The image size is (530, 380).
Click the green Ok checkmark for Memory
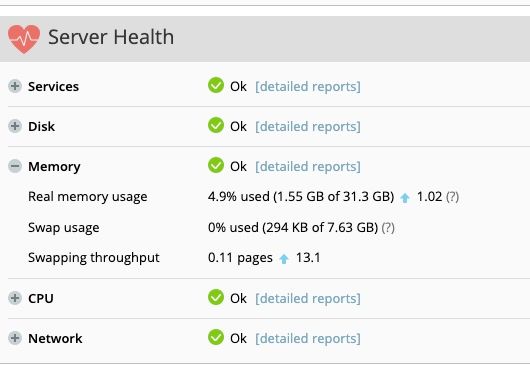point(216,165)
